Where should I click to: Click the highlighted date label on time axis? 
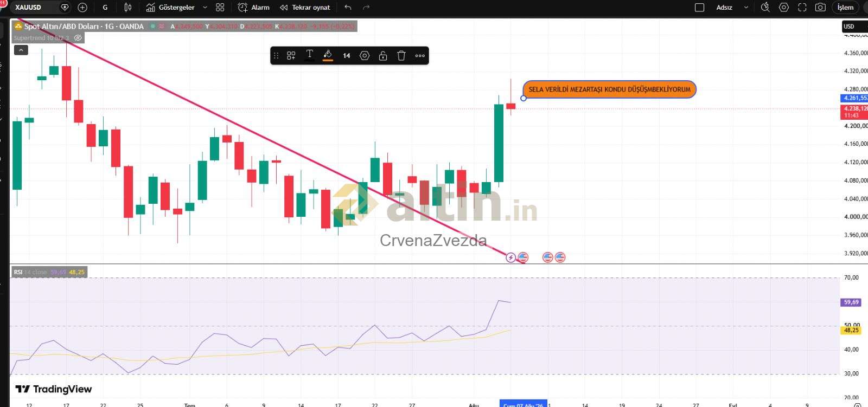pyautogui.click(x=523, y=404)
